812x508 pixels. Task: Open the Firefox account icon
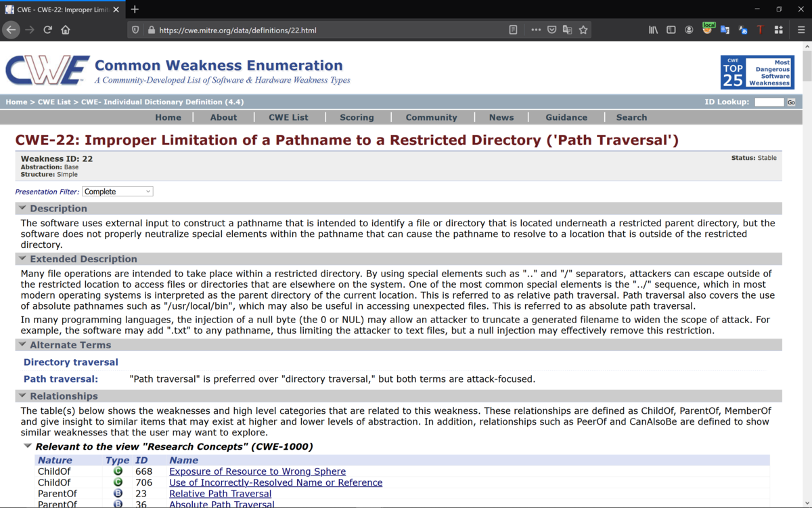(689, 30)
